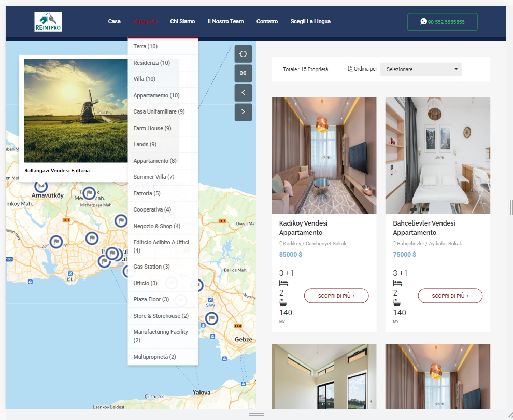
Task: Open Scegli La Lingua menu
Action: coord(310,21)
